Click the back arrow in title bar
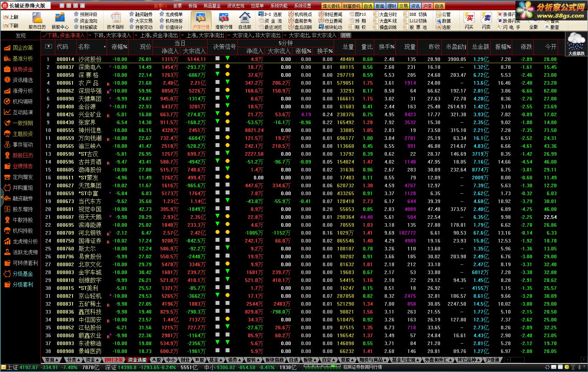Image resolution: width=588 pixels, height=372 pixels. (69, 6)
